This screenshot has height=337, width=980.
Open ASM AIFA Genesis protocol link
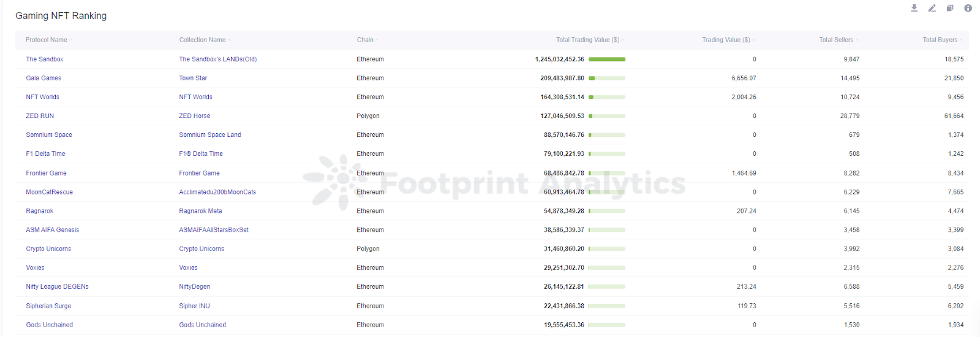tap(53, 230)
